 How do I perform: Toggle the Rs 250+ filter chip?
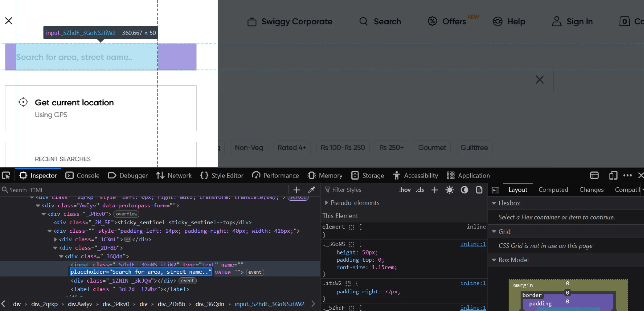click(x=391, y=148)
